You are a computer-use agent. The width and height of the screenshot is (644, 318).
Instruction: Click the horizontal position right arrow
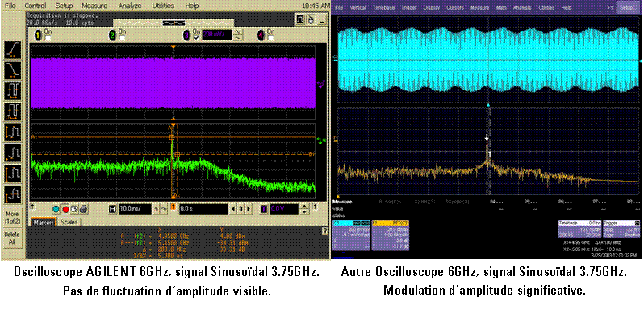tap(248, 209)
